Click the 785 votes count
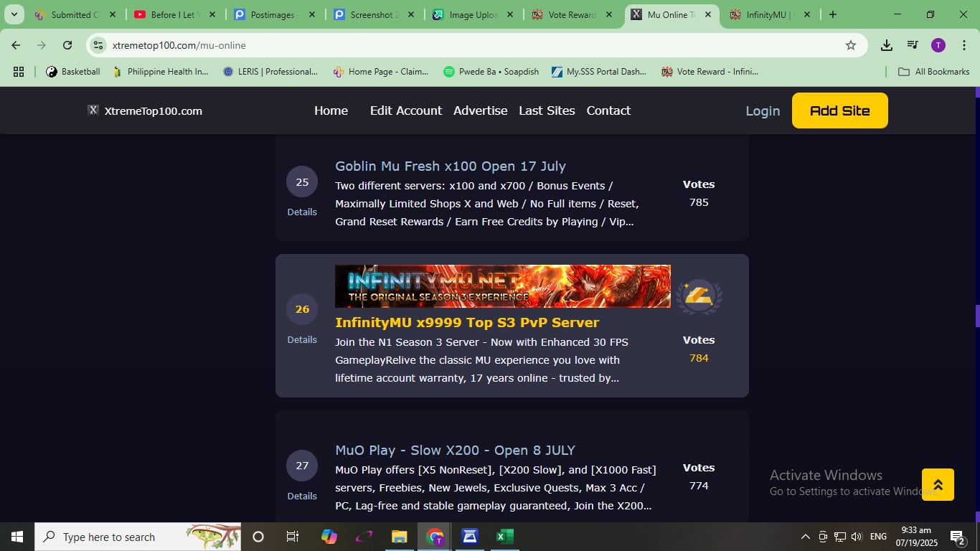The width and height of the screenshot is (980, 551). pyautogui.click(x=699, y=202)
